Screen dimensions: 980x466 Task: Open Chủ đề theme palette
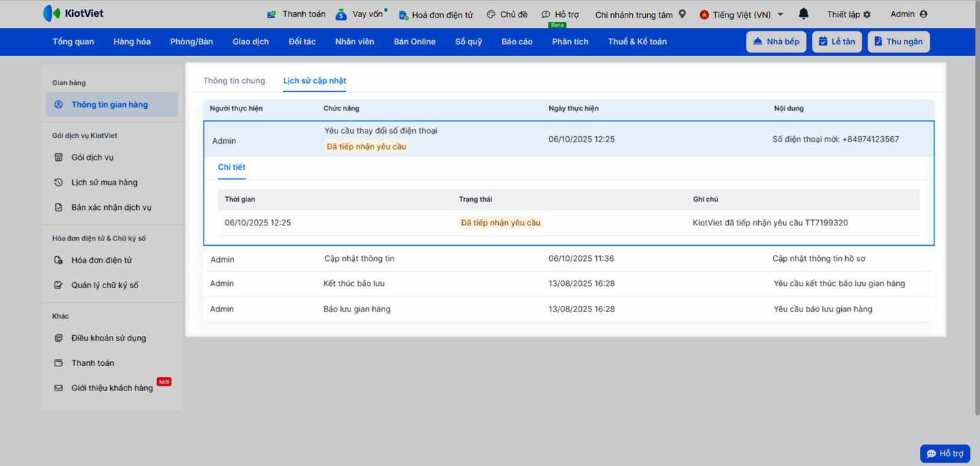(507, 14)
